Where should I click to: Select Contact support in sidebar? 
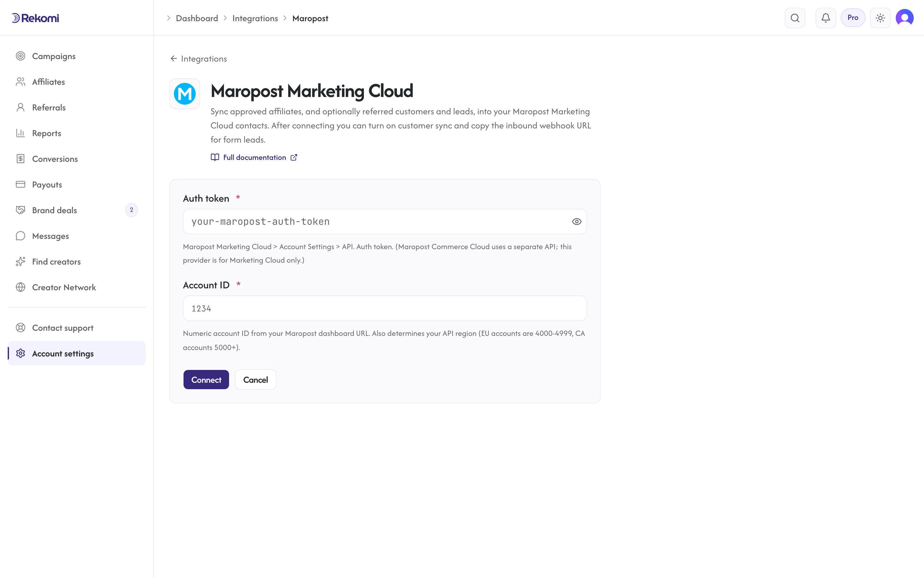[76, 328]
